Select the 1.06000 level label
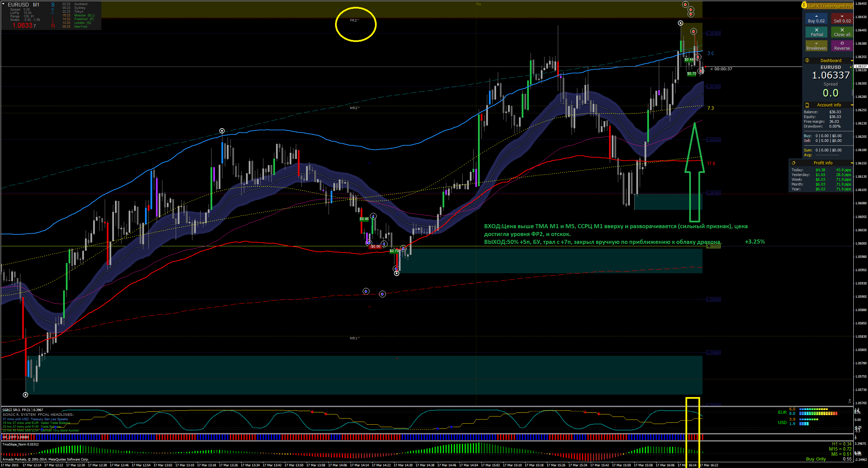Image resolution: width=868 pixels, height=468 pixels. point(713,246)
